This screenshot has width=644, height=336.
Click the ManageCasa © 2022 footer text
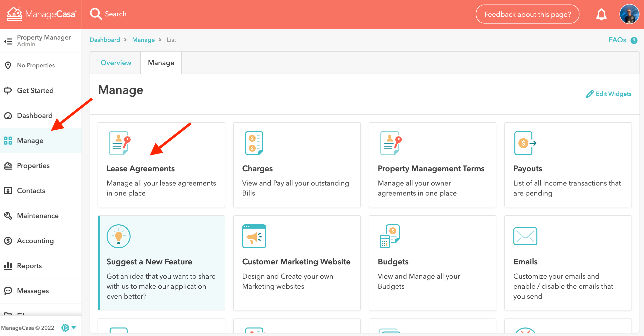(28, 328)
